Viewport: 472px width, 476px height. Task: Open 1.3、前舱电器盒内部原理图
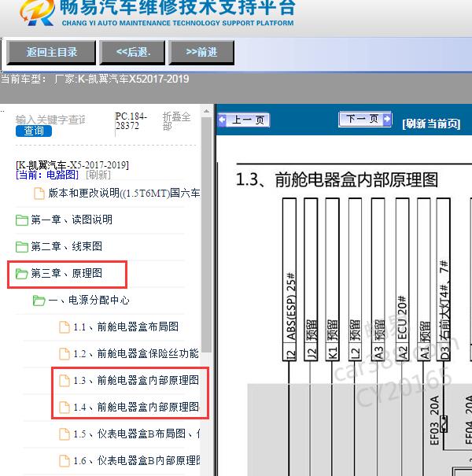(x=136, y=380)
